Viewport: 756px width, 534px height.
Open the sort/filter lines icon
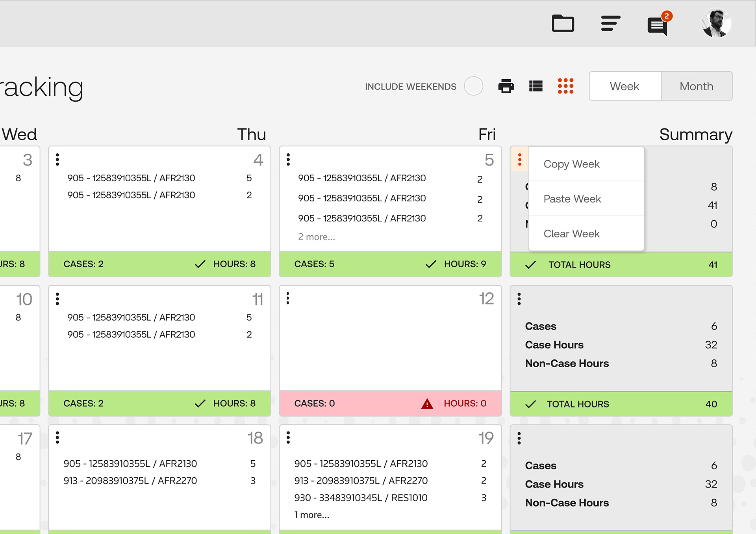pyautogui.click(x=610, y=23)
